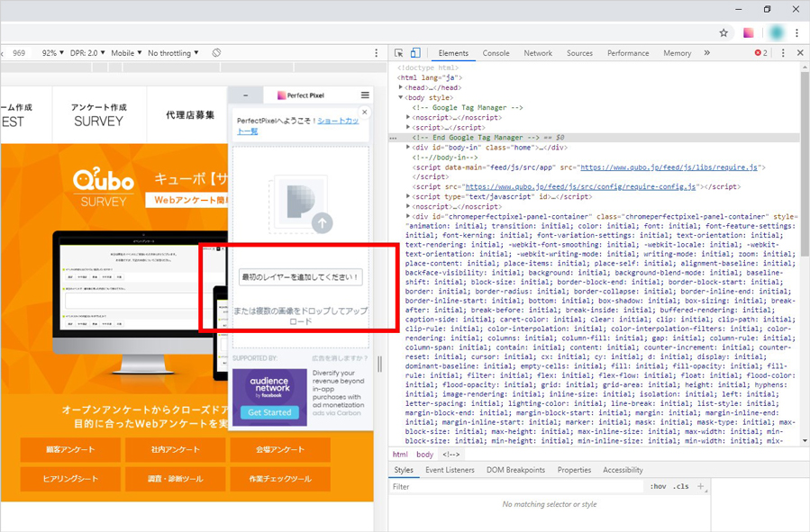Open device toolbar more options menu
Image resolution: width=810 pixels, height=532 pixels.
(376, 52)
